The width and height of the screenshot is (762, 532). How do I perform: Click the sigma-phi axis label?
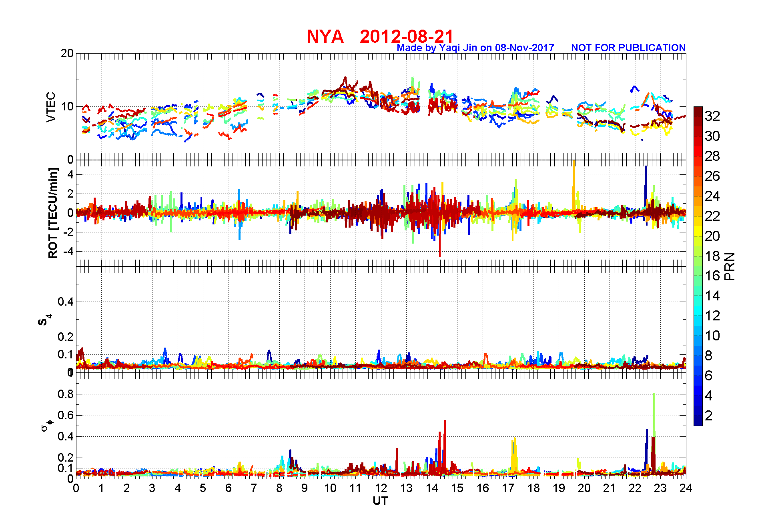(x=46, y=425)
